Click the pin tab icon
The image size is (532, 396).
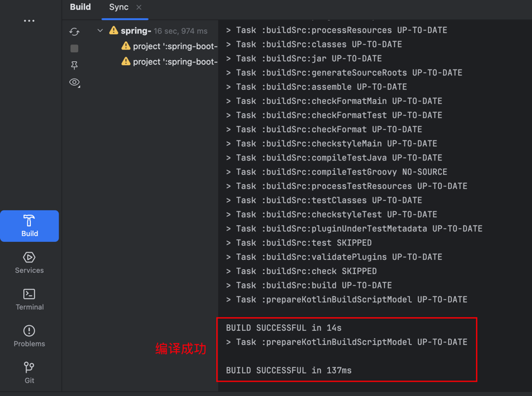[74, 65]
